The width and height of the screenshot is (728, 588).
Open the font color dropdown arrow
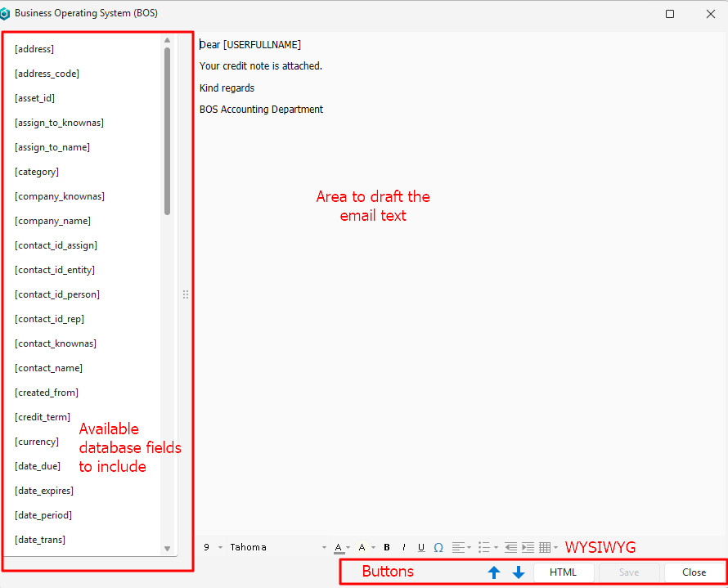(x=348, y=548)
